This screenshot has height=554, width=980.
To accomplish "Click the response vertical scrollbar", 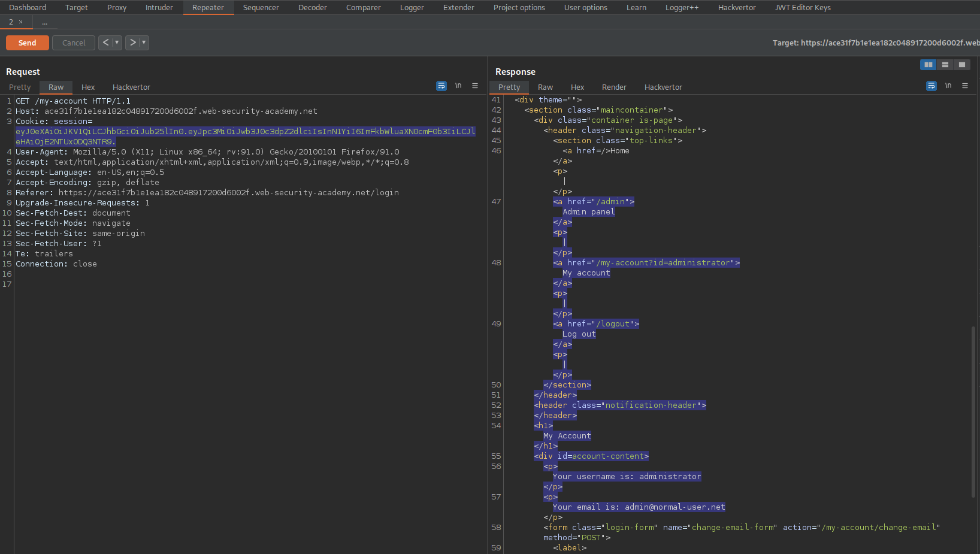I will (973, 412).
